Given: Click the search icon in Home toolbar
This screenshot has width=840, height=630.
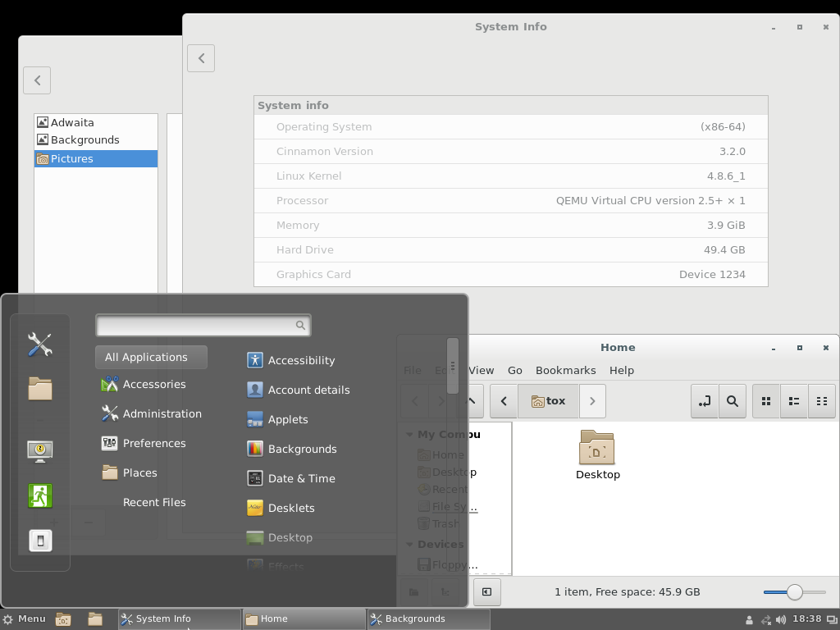Looking at the screenshot, I should point(733,401).
